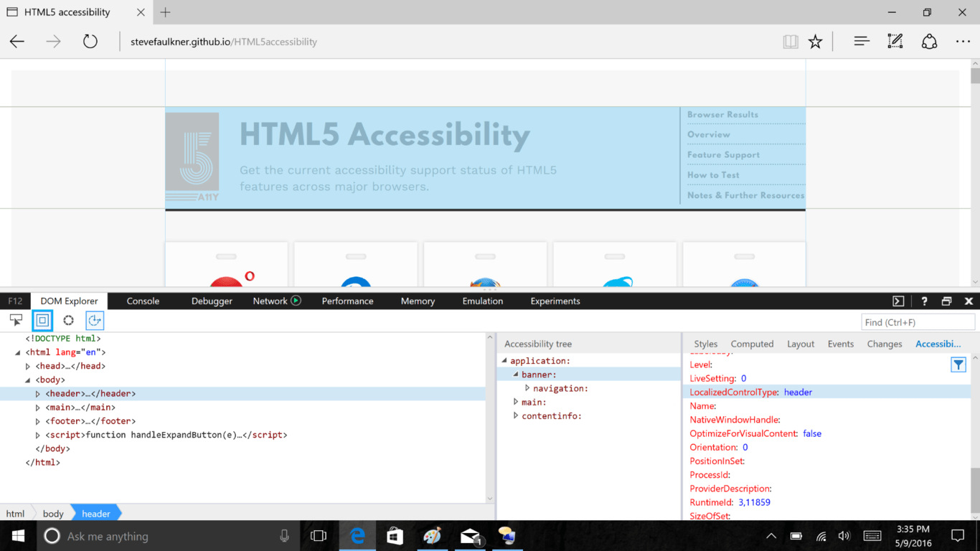Toggle the accessibility properties filter icon

click(x=958, y=365)
